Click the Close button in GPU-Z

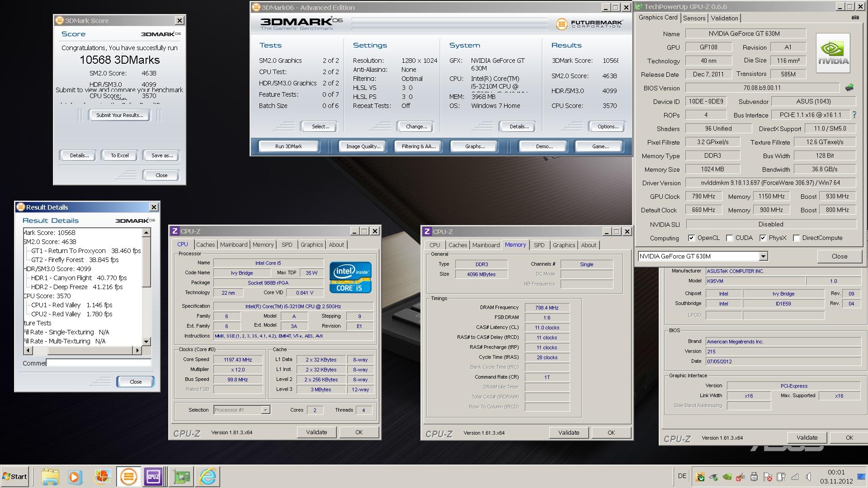839,256
